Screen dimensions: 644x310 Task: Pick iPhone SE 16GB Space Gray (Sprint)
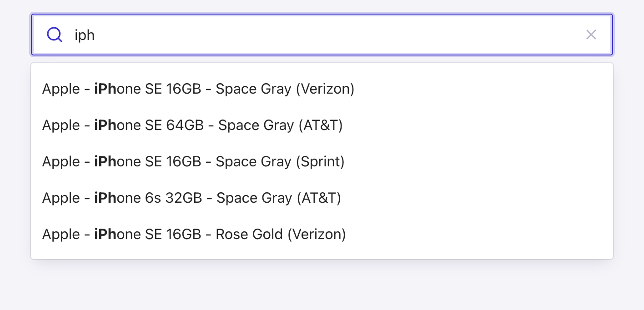193,161
